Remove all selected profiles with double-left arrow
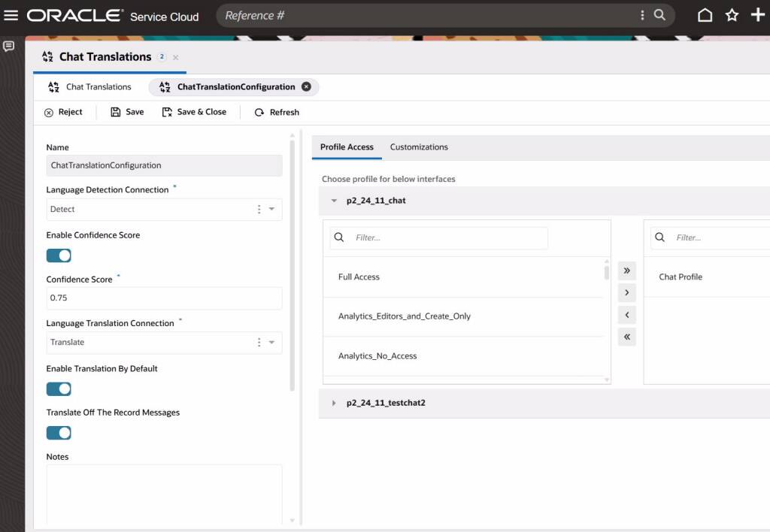Viewport: 770px width, 532px height. pyautogui.click(x=626, y=337)
